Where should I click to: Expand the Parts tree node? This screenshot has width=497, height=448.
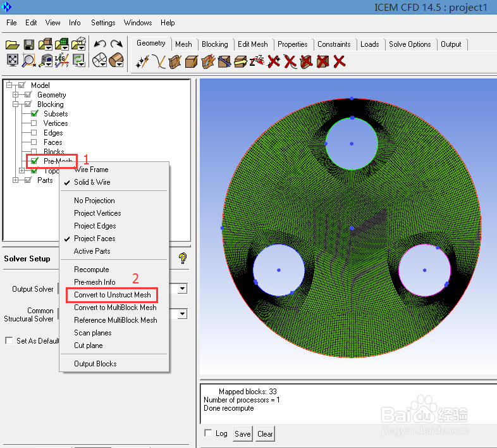click(x=15, y=180)
